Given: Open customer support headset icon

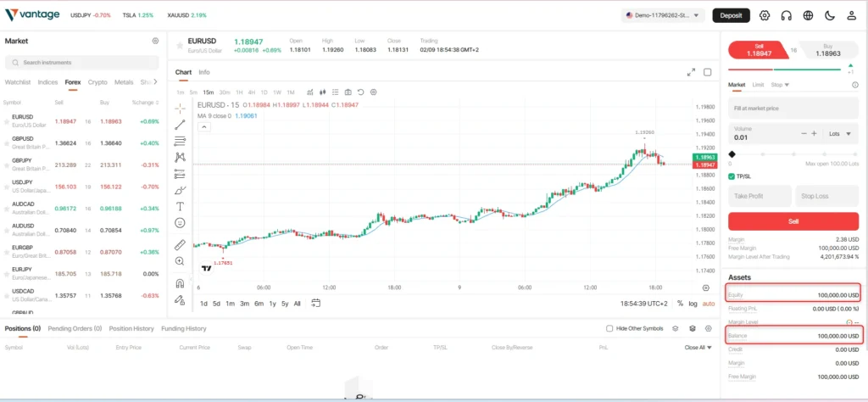Looking at the screenshot, I should (786, 15).
